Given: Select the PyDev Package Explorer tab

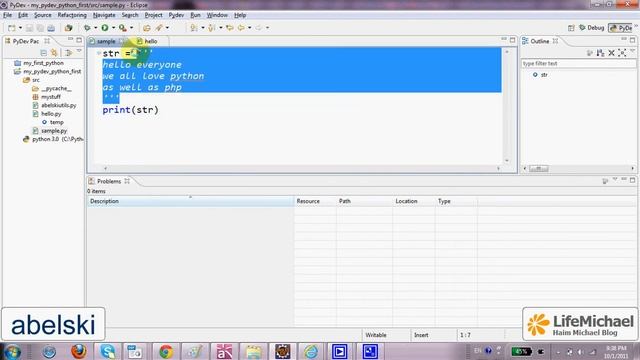Looking at the screenshot, I should click(x=25, y=41).
